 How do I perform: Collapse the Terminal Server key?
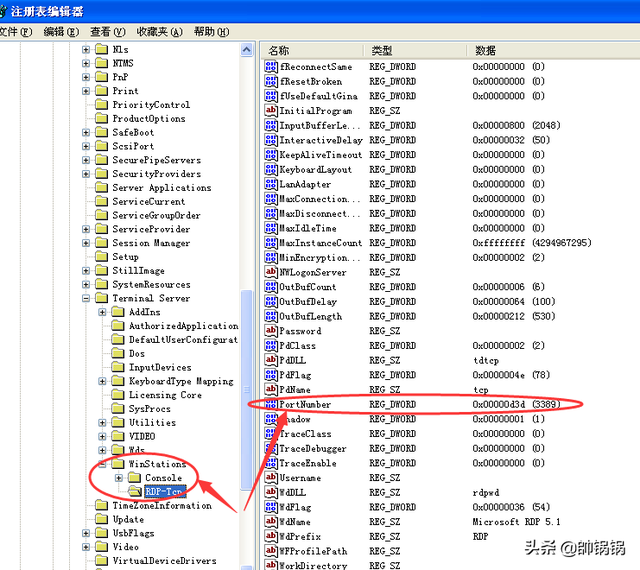(86, 298)
